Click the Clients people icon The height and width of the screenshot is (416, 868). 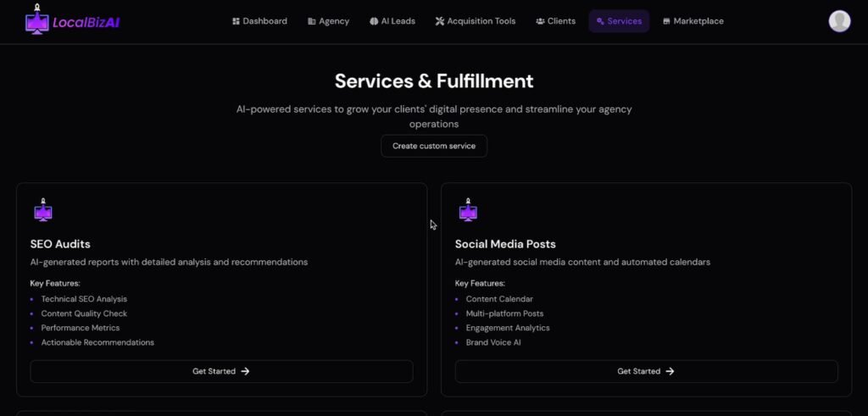[540, 21]
